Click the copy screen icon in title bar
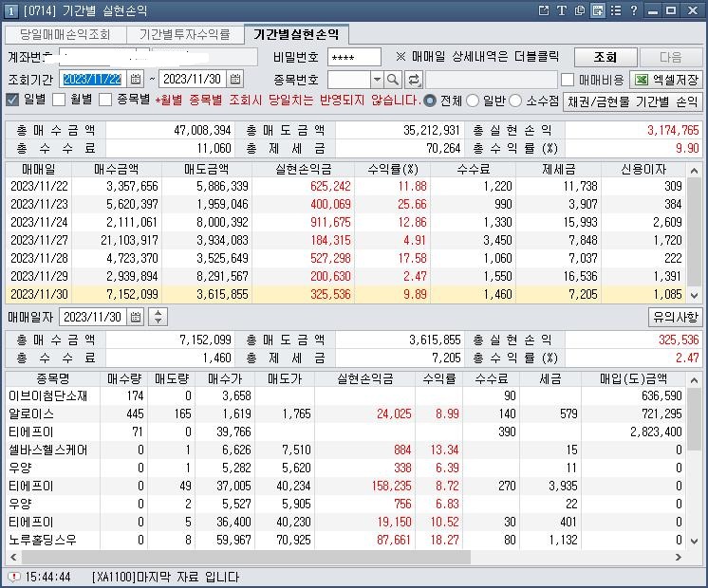The width and height of the screenshot is (708, 588). pos(580,10)
